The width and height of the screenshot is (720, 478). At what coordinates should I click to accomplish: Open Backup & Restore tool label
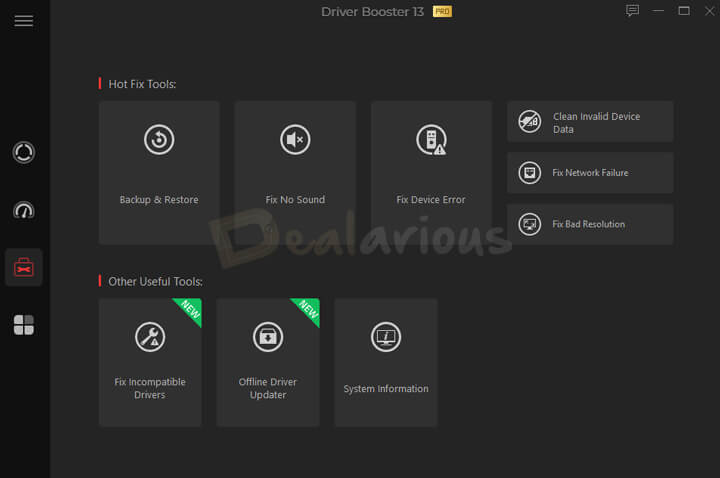click(x=159, y=200)
